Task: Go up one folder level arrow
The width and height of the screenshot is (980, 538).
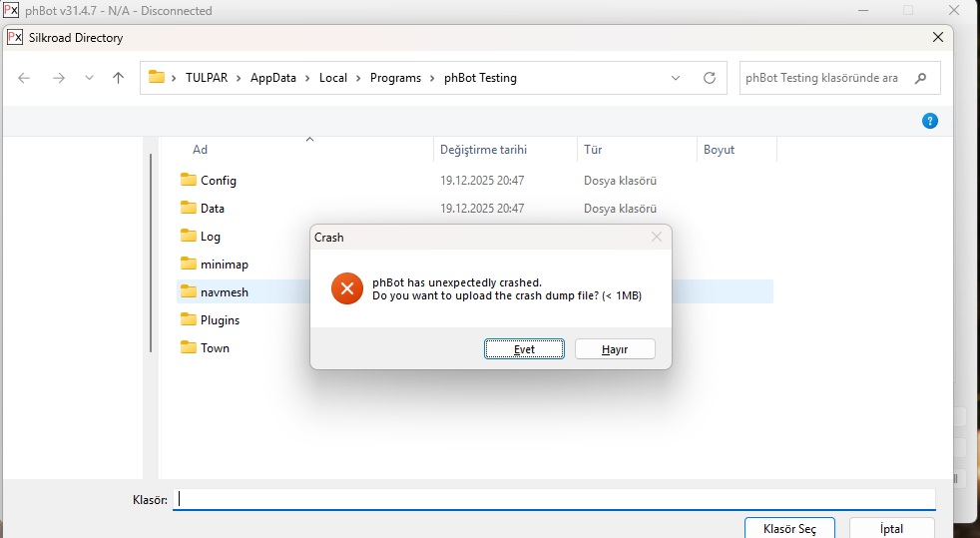Action: [x=118, y=78]
